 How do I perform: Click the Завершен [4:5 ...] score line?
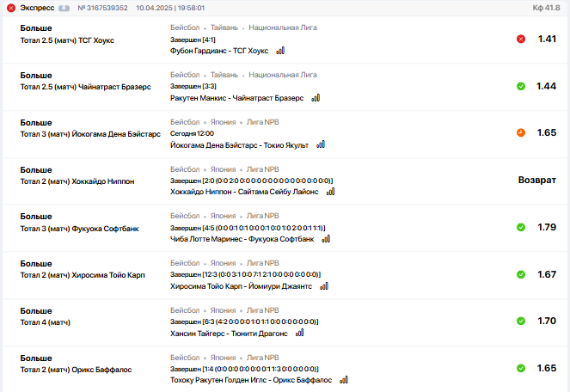[x=248, y=228]
